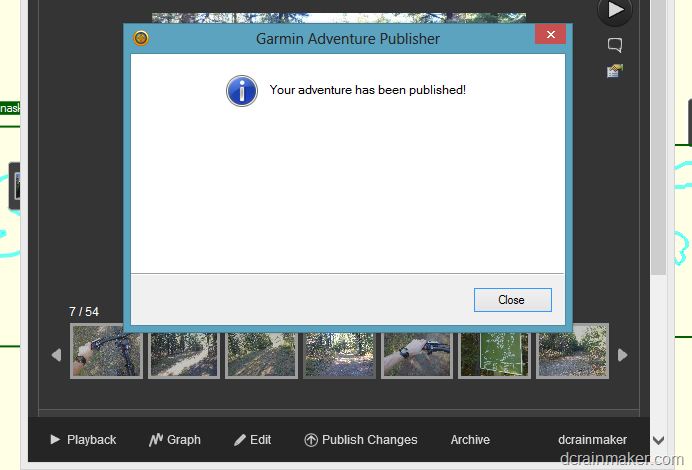This screenshot has height=470, width=692.
Task: Select the fifth thumbnail showing a wrist with watch
Action: click(x=417, y=355)
